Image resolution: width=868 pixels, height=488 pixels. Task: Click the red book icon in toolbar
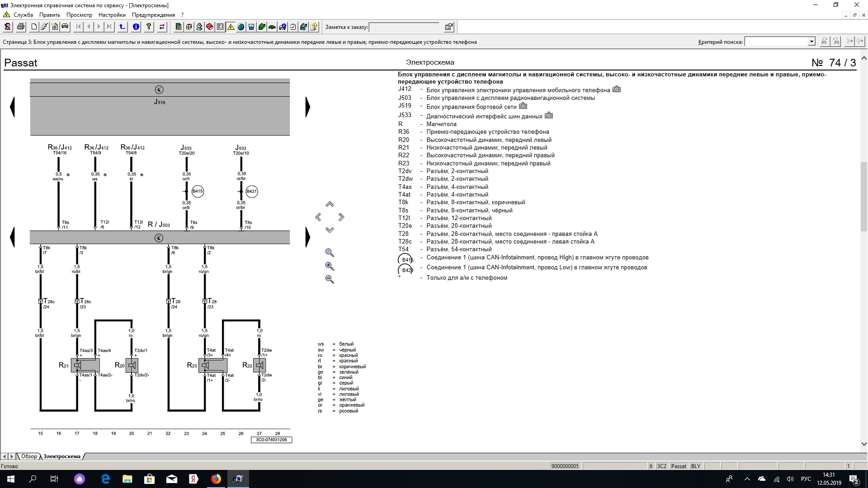coord(210,27)
